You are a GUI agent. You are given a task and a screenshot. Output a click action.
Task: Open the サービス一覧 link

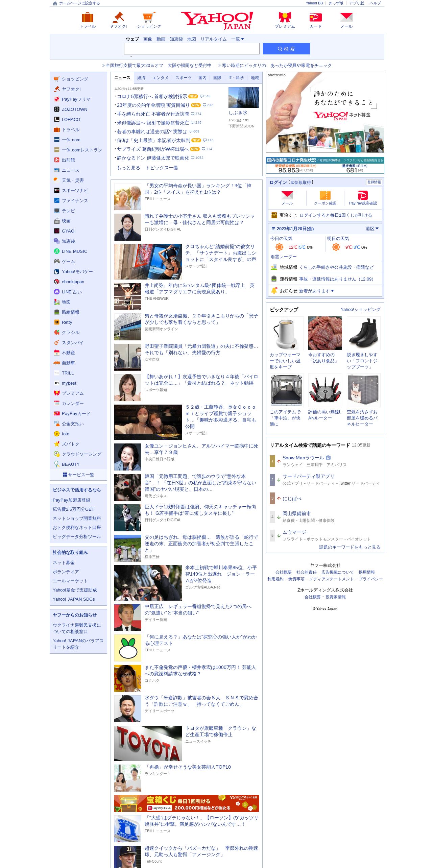tap(78, 475)
